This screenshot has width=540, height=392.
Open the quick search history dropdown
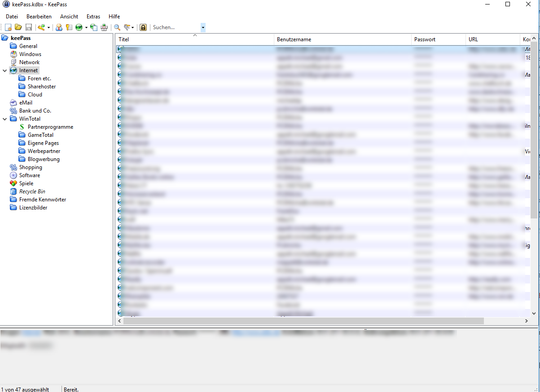point(203,27)
